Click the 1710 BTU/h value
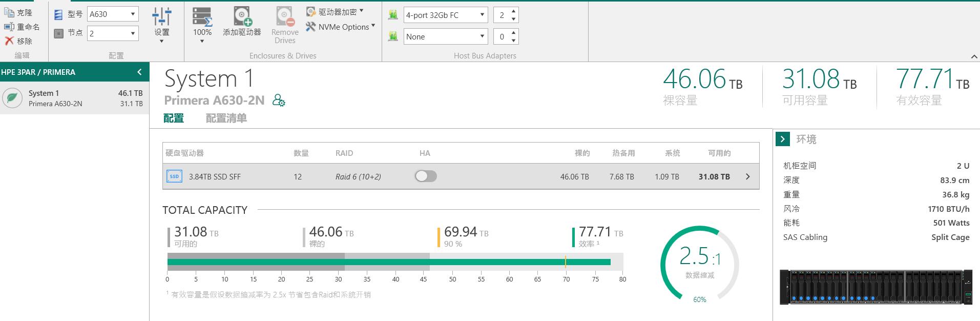 [949, 209]
